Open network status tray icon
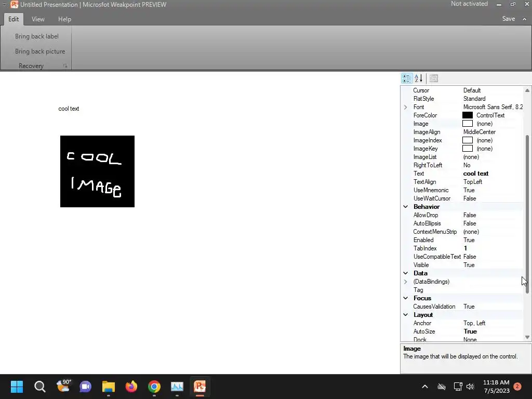The height and width of the screenshot is (399, 532). point(458,387)
